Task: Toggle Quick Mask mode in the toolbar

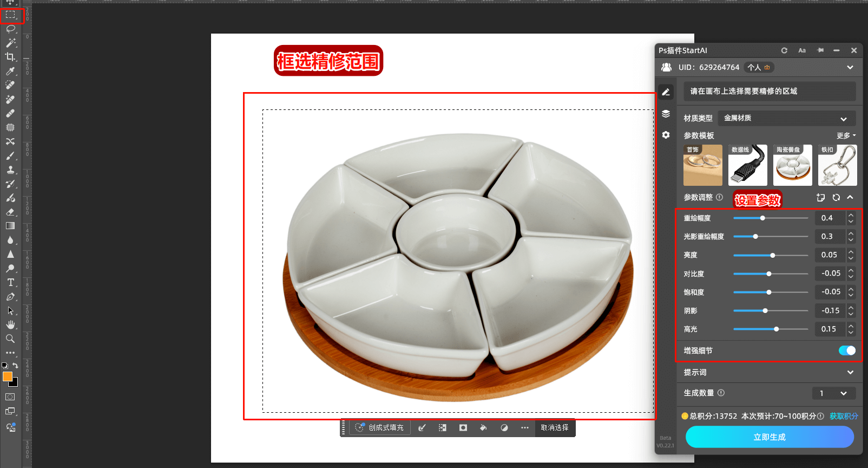Action: pyautogui.click(x=10, y=397)
